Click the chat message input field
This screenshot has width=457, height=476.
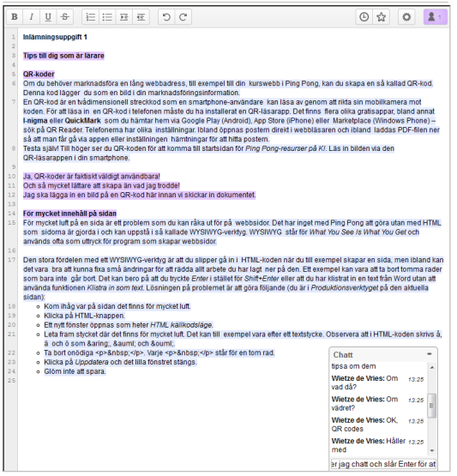coord(383,464)
